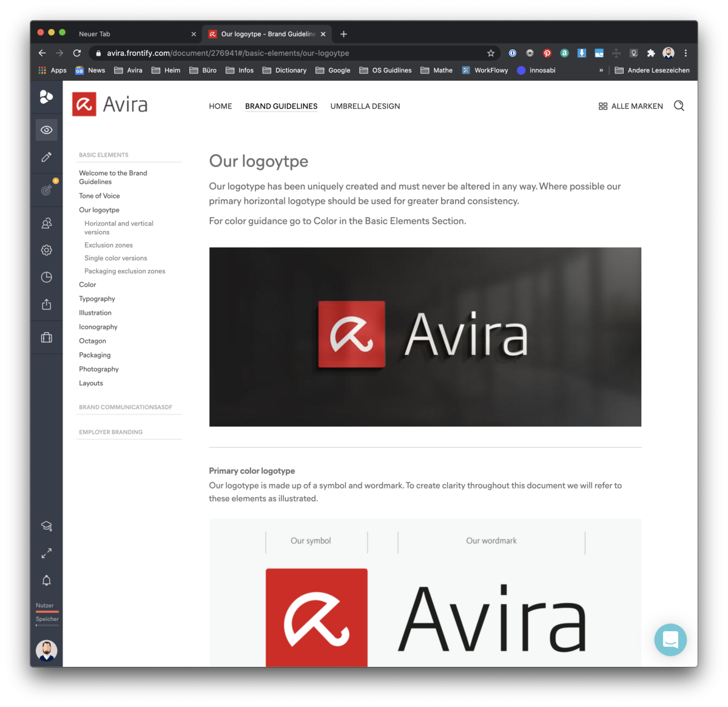The image size is (728, 707).
Task: Open the target icon with orange badge
Action: coord(47,189)
